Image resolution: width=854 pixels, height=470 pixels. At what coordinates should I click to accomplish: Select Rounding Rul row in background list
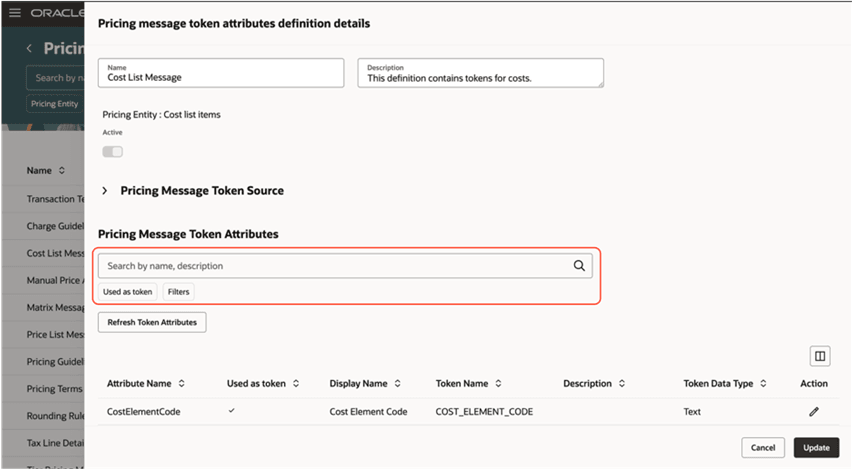[43, 416]
